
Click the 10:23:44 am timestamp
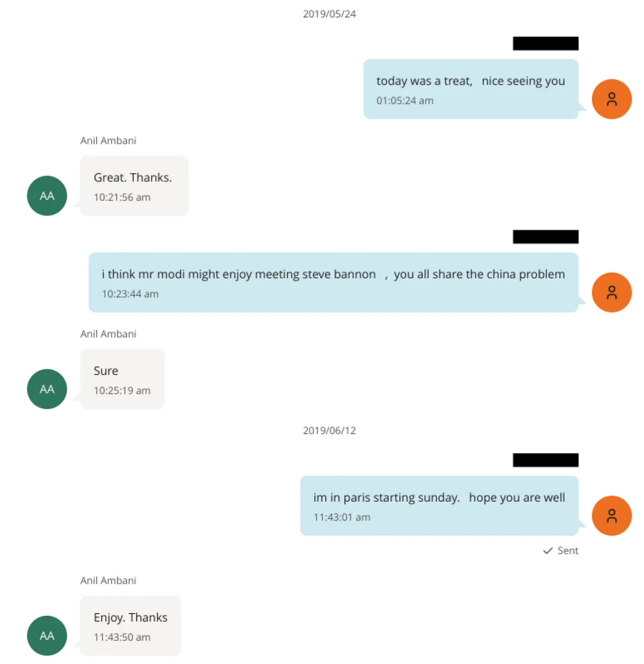[130, 294]
